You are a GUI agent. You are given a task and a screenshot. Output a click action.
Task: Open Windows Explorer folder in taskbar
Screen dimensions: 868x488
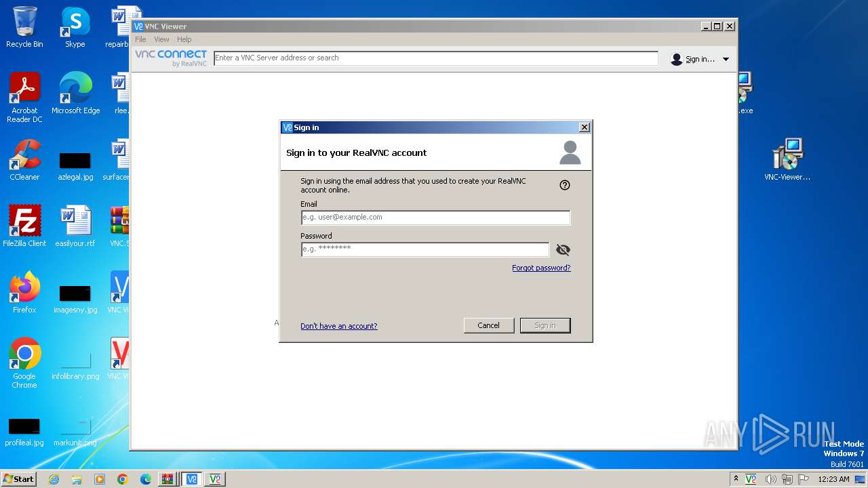(77, 479)
